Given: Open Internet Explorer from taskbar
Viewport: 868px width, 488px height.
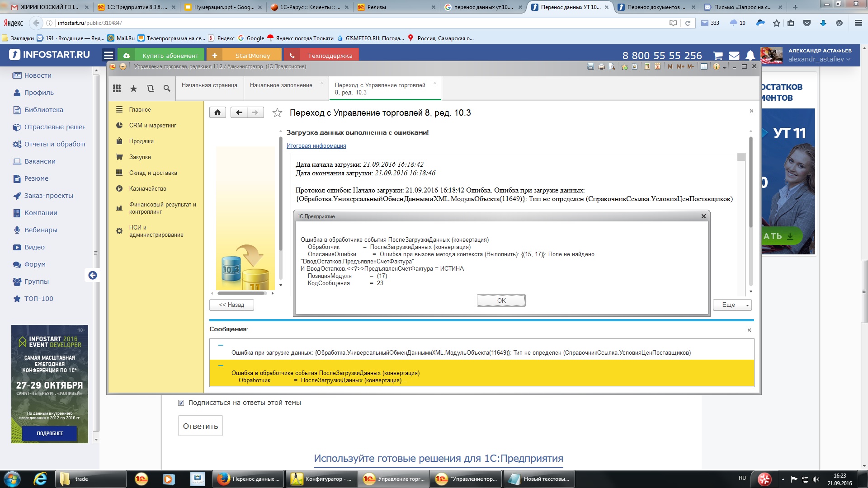Looking at the screenshot, I should [41, 479].
